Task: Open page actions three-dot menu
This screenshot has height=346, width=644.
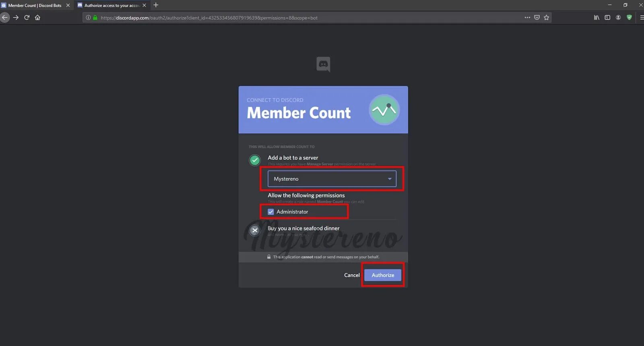Action: [x=527, y=17]
